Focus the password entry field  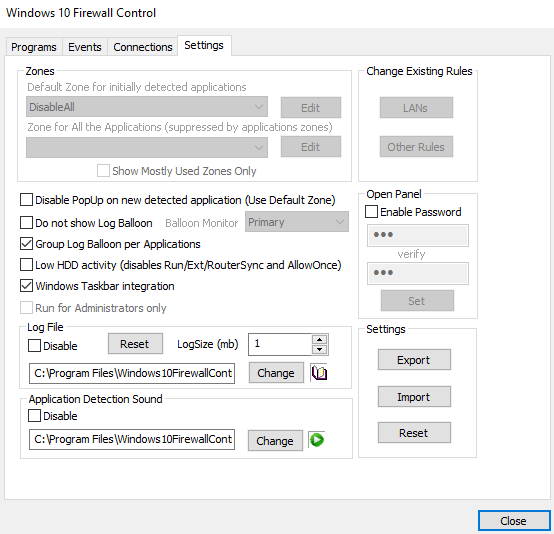point(418,235)
